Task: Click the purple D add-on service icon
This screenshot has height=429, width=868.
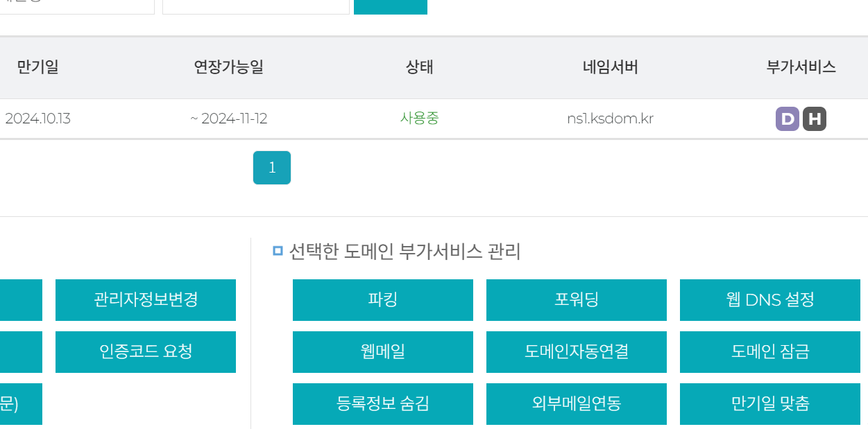Action: coord(787,119)
